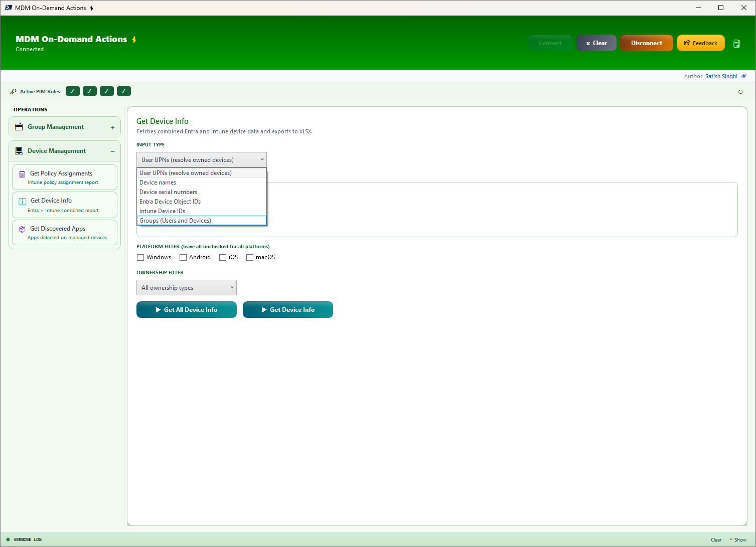Enable the macOS filter checkbox

pos(250,257)
